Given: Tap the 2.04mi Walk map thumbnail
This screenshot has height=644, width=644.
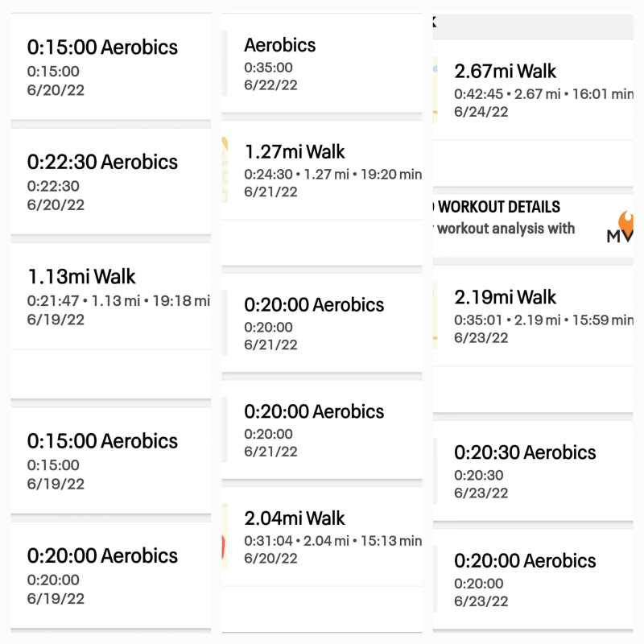Looking at the screenshot, I should click(225, 536).
